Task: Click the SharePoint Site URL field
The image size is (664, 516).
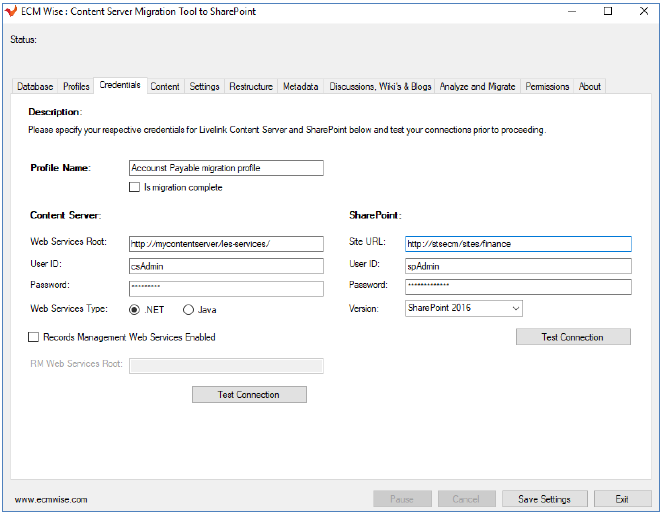Action: [x=518, y=244]
